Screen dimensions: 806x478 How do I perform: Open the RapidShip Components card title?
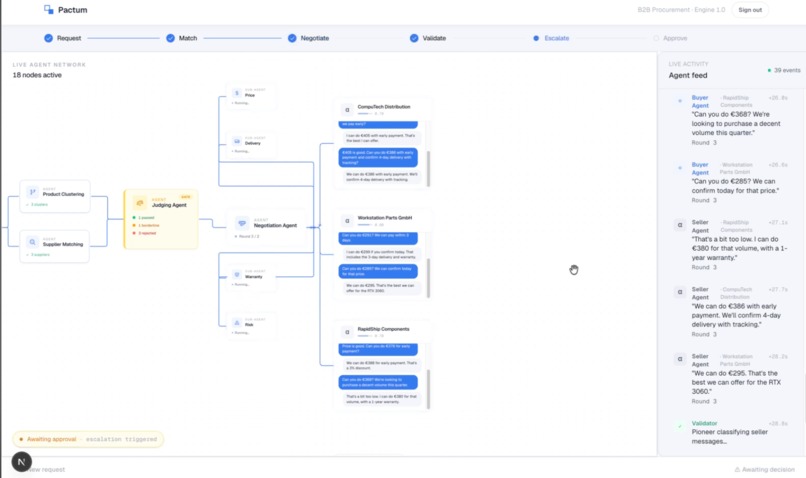pyautogui.click(x=383, y=329)
